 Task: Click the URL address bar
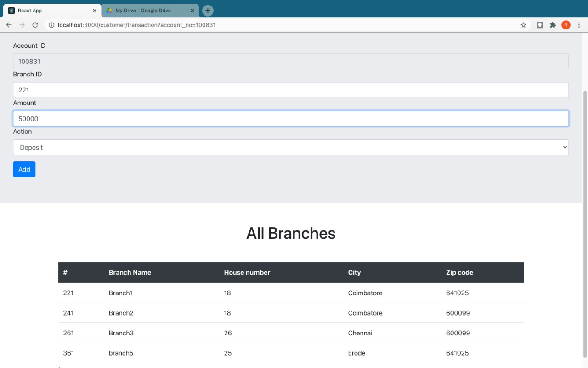click(276, 25)
